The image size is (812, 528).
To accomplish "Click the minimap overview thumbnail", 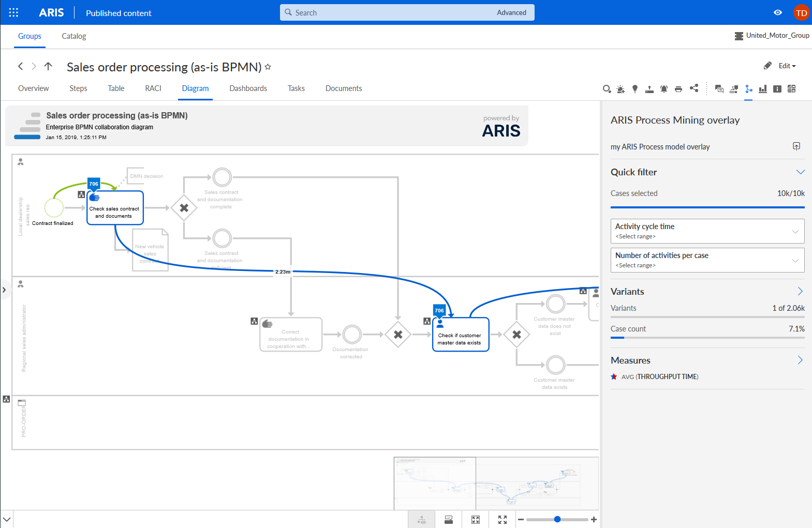I will (x=496, y=483).
